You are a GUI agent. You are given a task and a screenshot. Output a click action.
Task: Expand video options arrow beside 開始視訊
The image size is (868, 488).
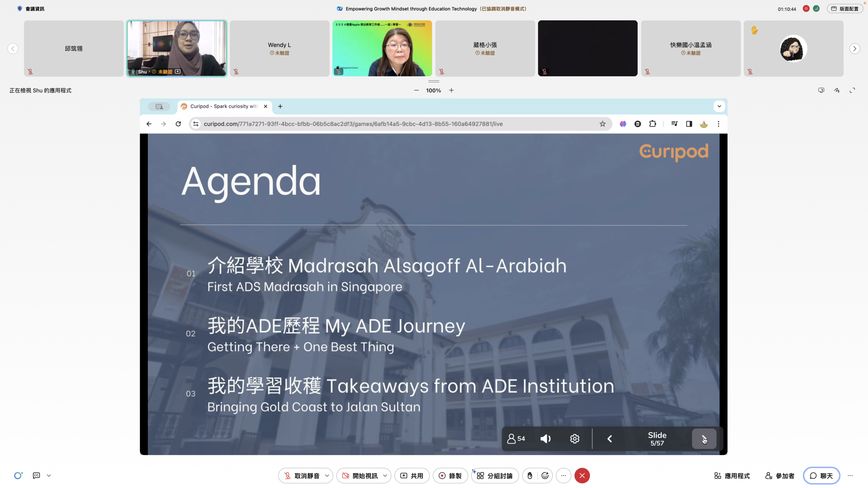coord(385,475)
